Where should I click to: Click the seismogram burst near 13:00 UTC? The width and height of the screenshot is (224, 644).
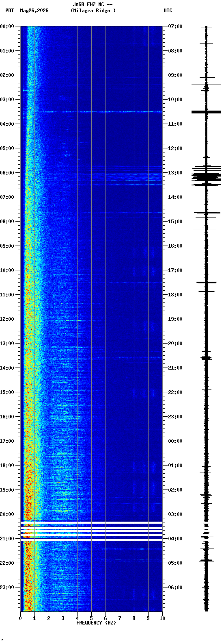click(207, 176)
